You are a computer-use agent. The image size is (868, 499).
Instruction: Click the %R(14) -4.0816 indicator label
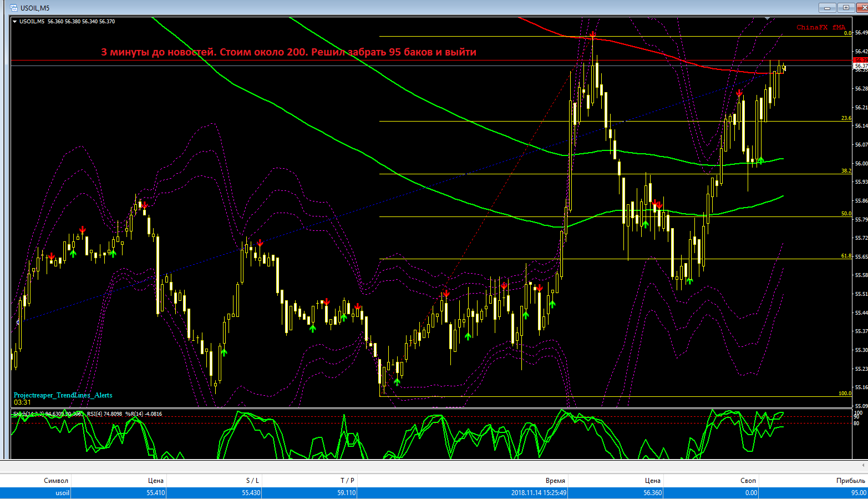(144, 414)
